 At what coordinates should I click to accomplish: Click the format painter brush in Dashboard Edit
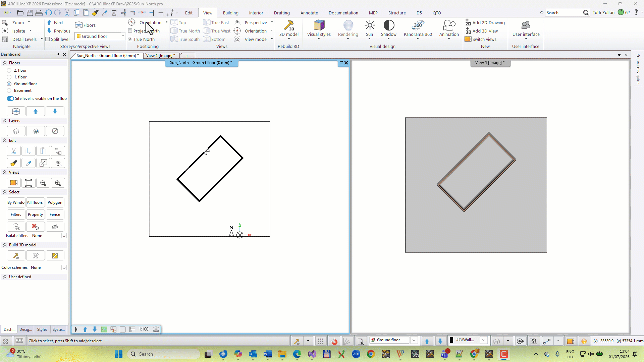pos(14,163)
